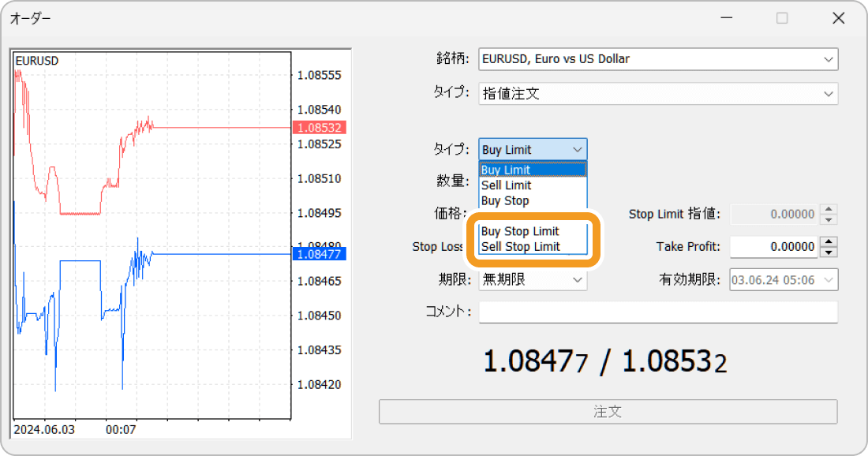Click the 1.08420 price axis label

(320, 385)
